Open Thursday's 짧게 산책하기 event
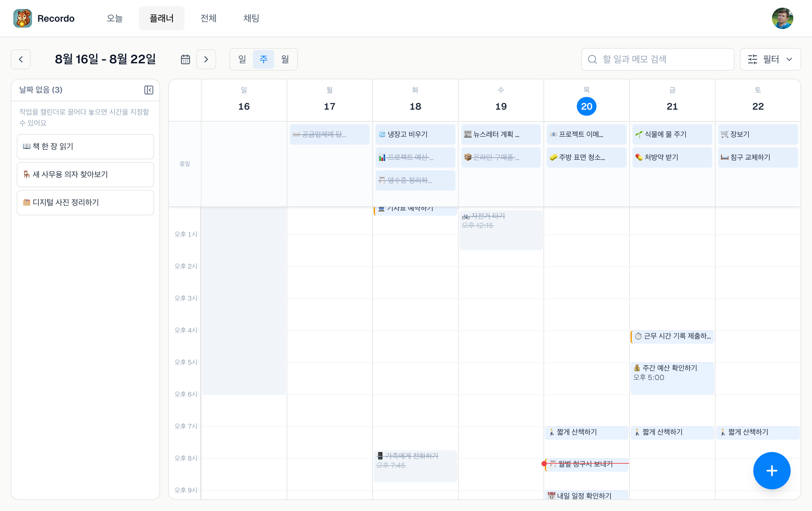Screen dimensions: 812x511 tap(586, 433)
